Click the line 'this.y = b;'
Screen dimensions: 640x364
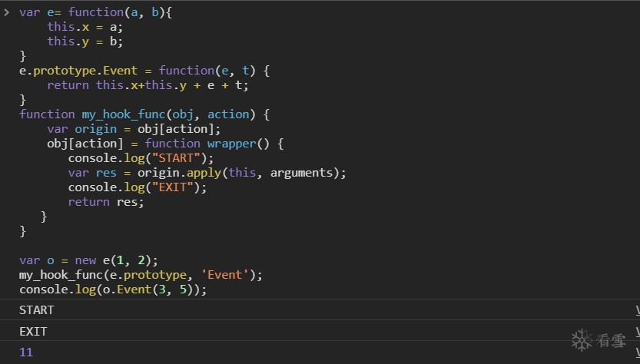pos(85,41)
